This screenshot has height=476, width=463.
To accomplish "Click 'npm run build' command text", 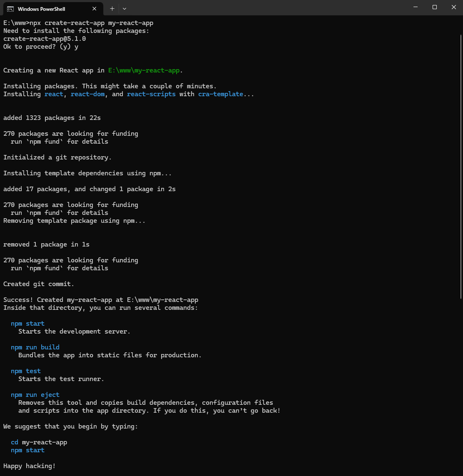I will pos(35,347).
